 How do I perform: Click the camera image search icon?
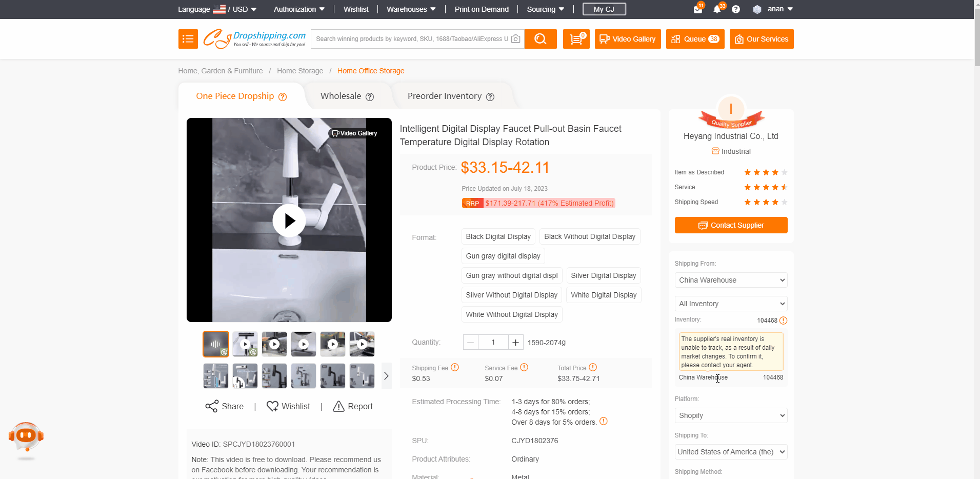tap(516, 39)
